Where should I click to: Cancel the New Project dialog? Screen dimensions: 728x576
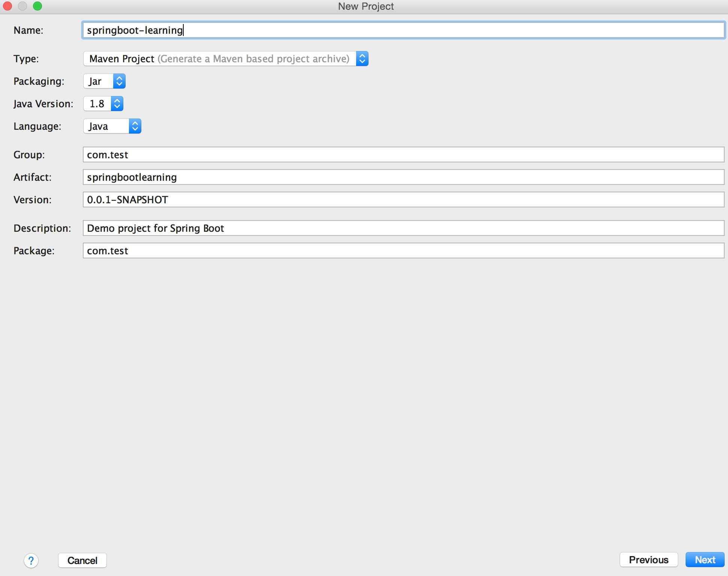click(82, 560)
